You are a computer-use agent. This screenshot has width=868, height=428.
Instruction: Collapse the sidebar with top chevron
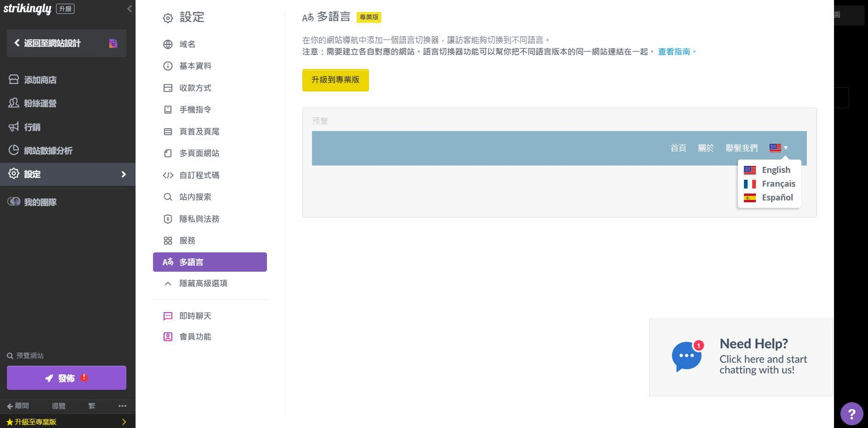129,8
